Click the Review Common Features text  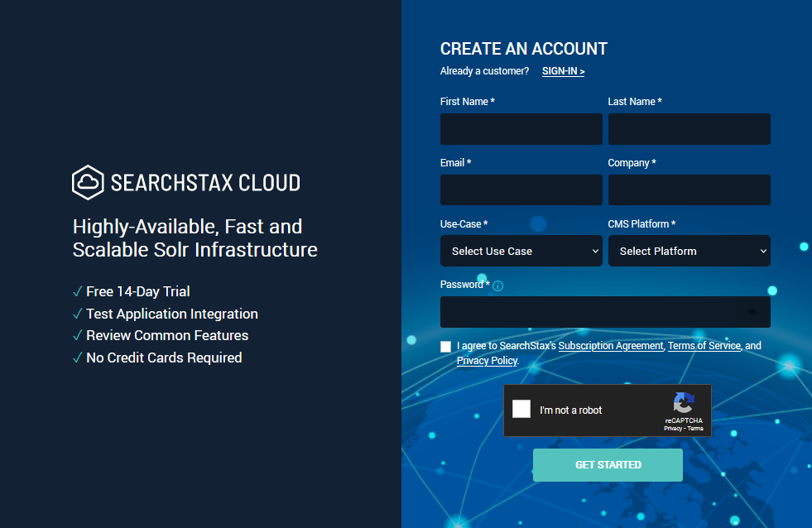(x=167, y=335)
